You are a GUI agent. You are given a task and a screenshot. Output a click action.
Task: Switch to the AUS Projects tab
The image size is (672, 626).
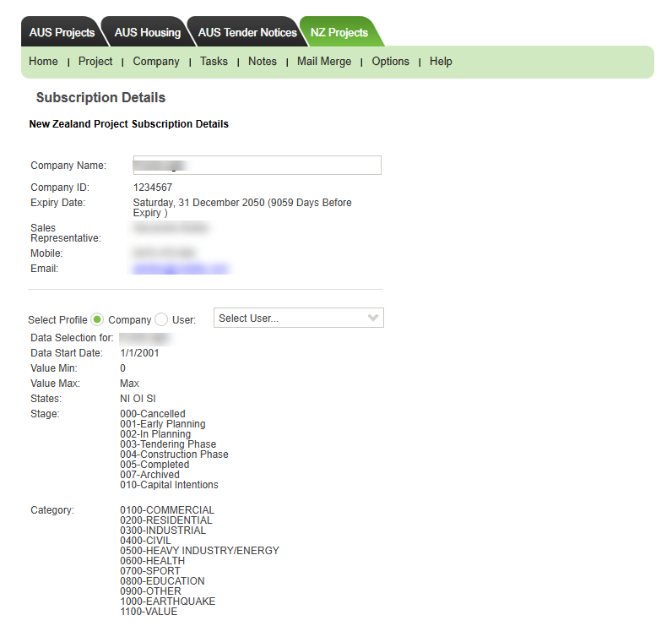point(62,32)
